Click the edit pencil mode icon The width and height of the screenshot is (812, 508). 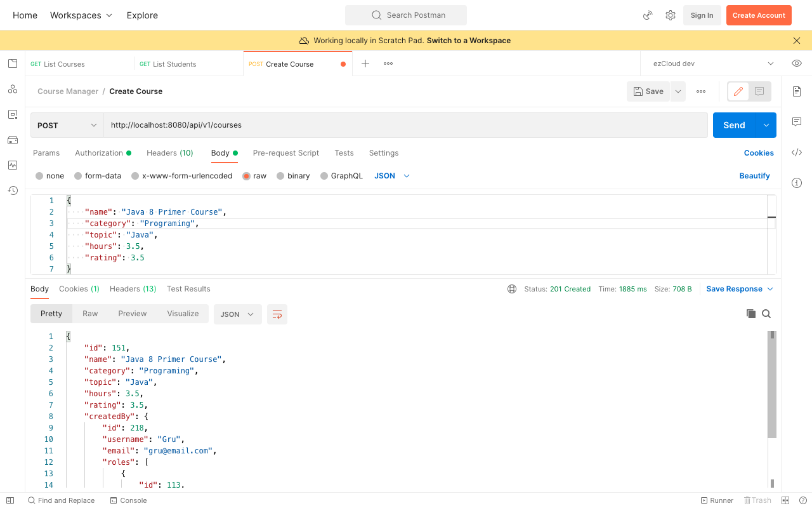point(738,91)
